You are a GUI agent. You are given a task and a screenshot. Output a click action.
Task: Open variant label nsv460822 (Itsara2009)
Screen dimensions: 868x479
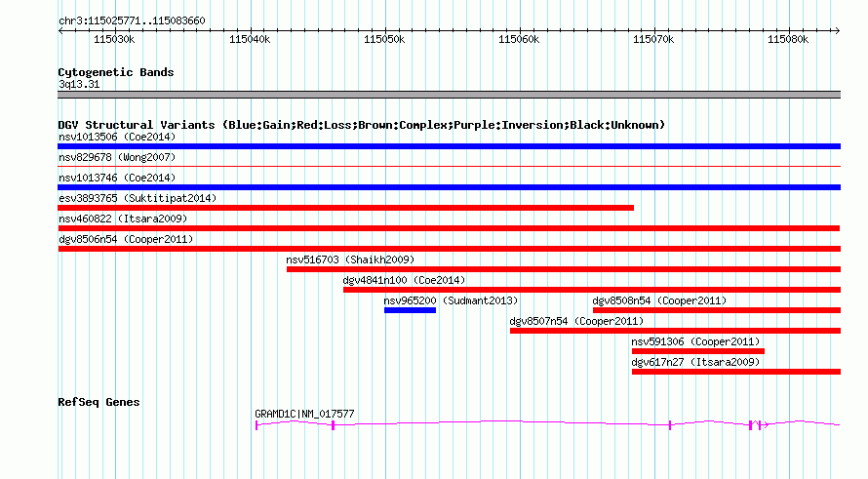pos(123,219)
